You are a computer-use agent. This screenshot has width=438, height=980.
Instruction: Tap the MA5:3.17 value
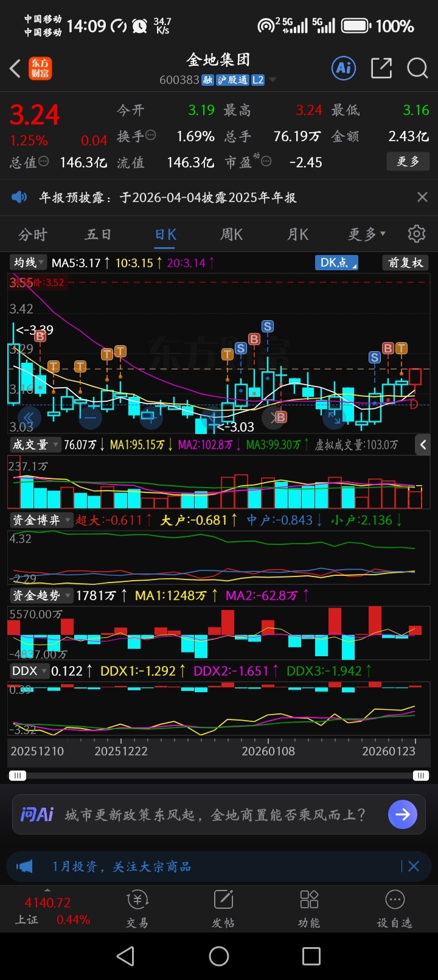pos(76,263)
